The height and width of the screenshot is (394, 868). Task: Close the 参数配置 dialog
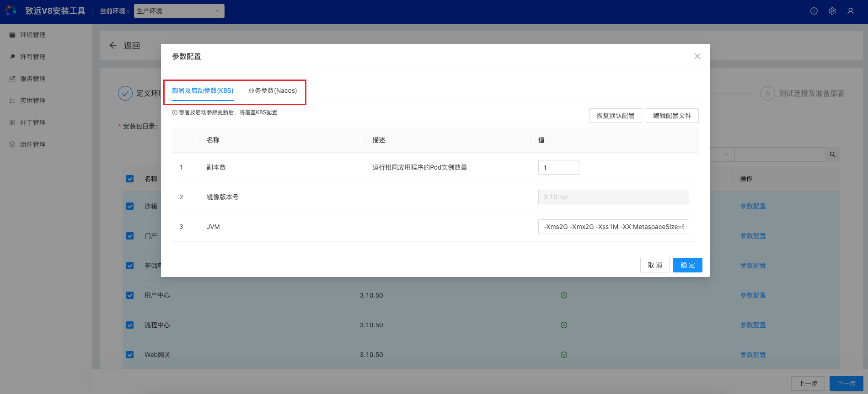697,56
